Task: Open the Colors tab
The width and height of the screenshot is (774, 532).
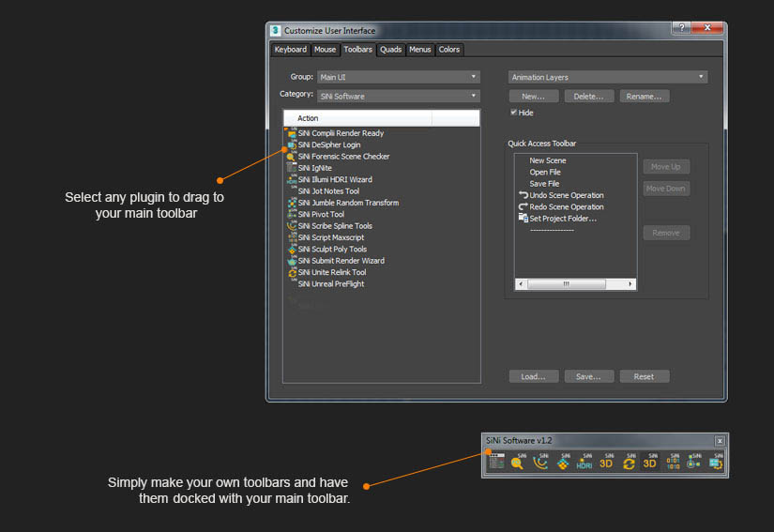Action: 449,50
